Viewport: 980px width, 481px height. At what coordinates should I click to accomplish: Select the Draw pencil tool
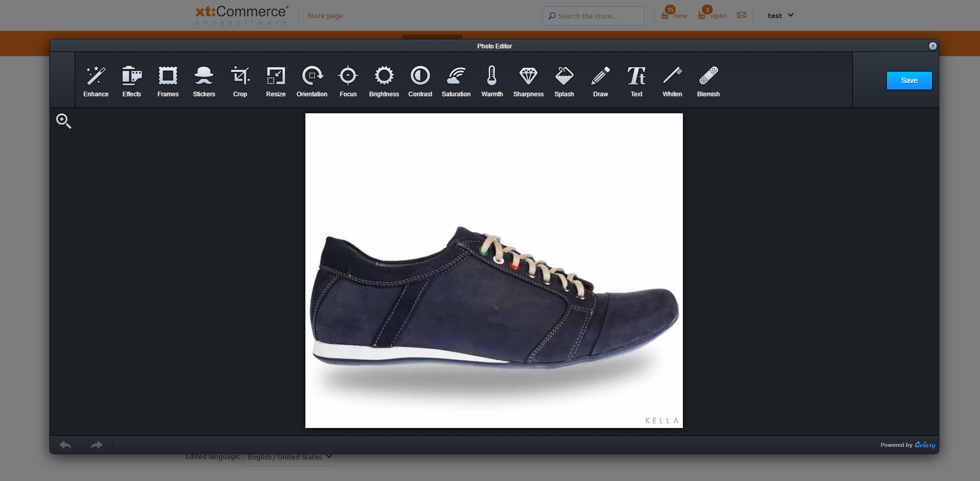tap(600, 81)
